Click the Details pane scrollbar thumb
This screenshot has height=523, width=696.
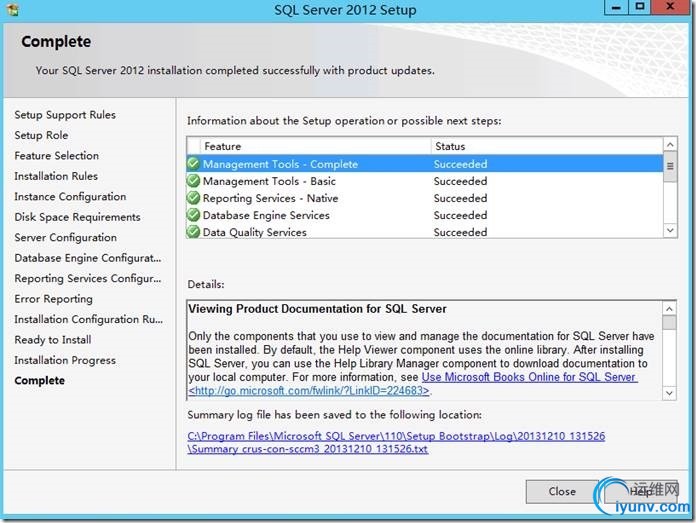pos(669,322)
